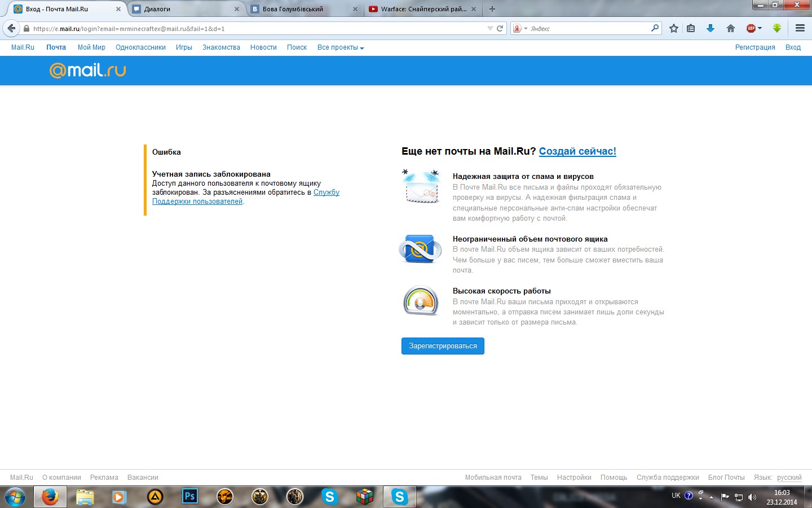The height and width of the screenshot is (508, 812).
Task: Expand the Все проекты dropdown
Action: (x=341, y=47)
